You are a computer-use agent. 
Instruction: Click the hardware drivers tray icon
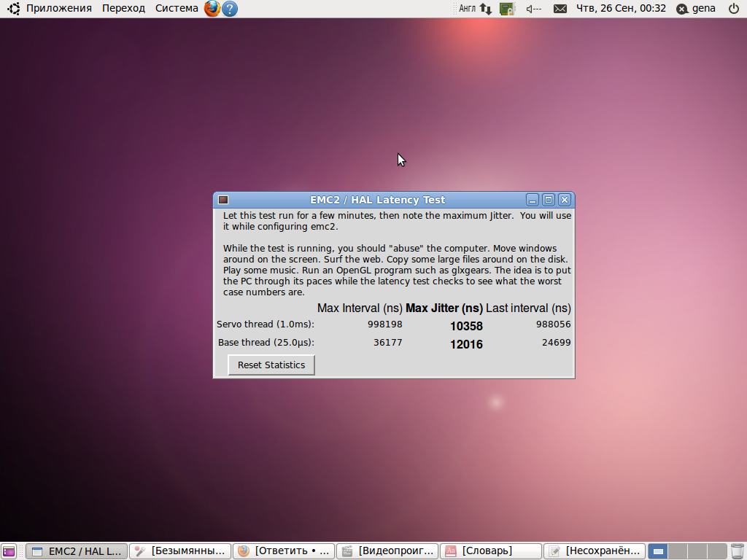[x=508, y=9]
